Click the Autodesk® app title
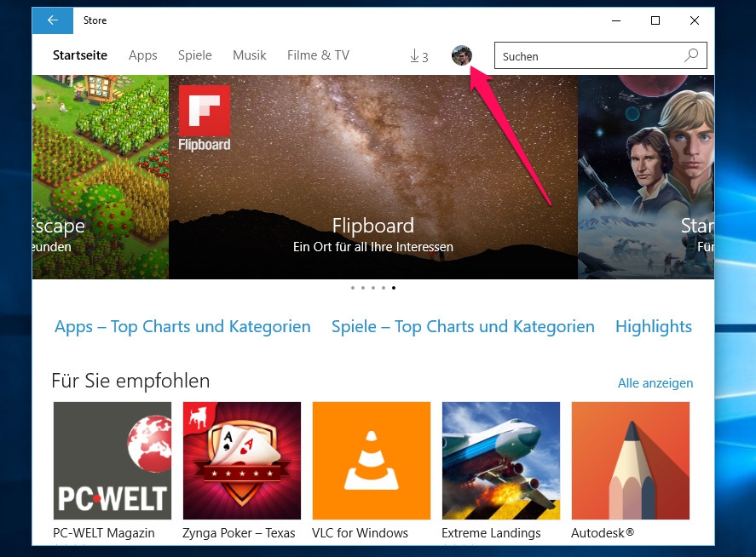The width and height of the screenshot is (756, 557). click(x=603, y=533)
